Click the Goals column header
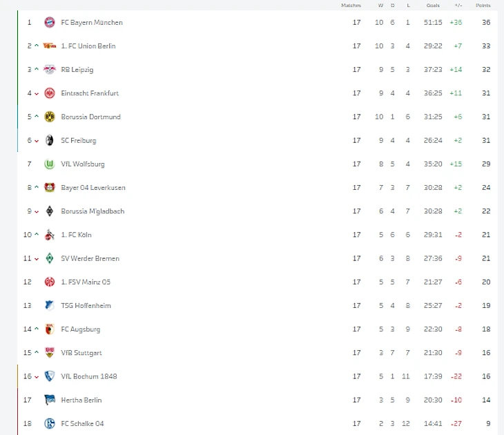504x435 pixels. click(x=433, y=6)
